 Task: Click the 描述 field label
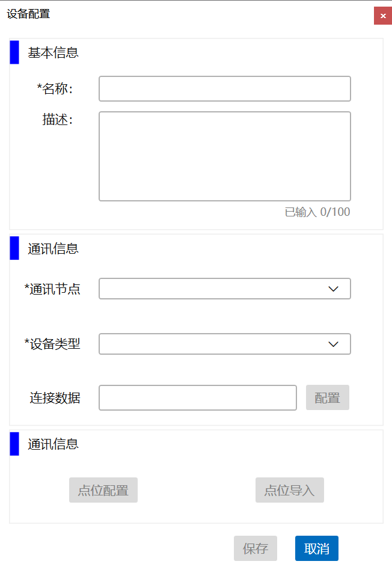(x=57, y=120)
